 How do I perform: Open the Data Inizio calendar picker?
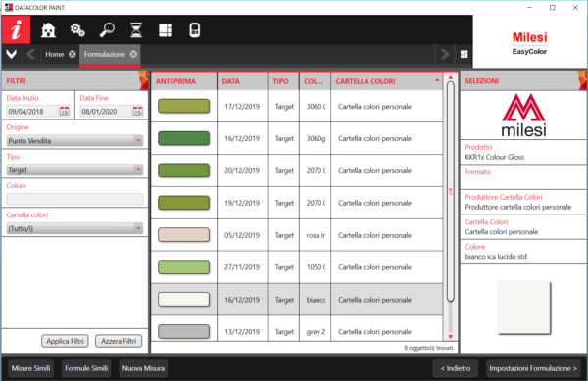pyautogui.click(x=64, y=111)
